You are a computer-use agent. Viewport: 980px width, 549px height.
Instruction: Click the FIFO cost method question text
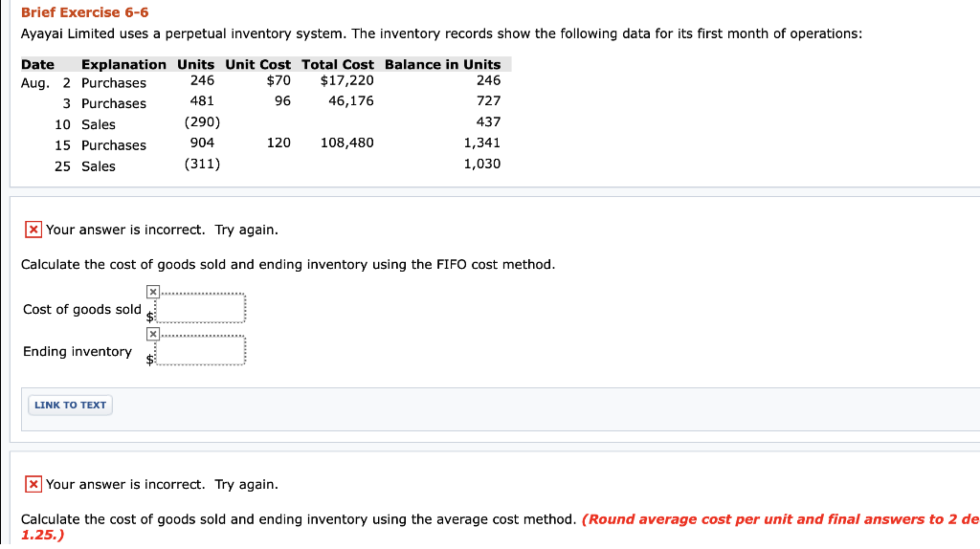click(287, 265)
